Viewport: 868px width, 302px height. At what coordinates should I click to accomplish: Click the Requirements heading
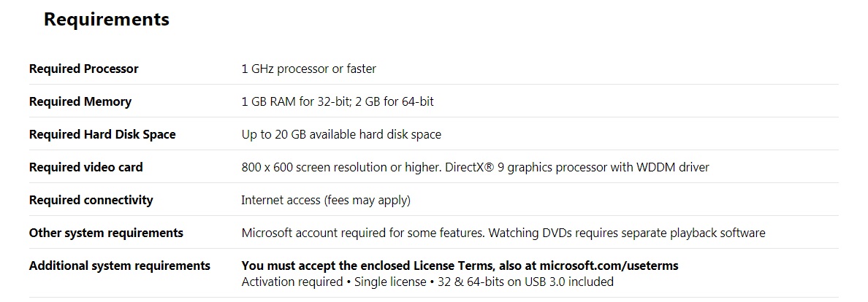tap(106, 20)
